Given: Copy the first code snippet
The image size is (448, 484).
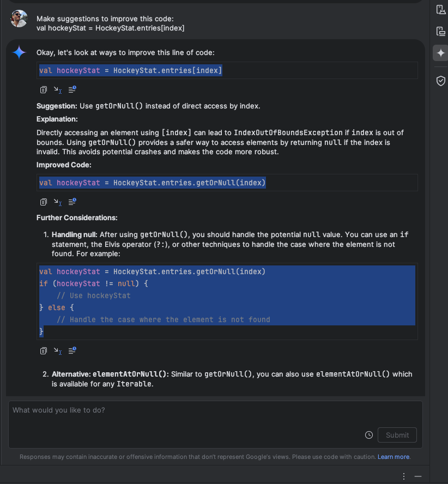Looking at the screenshot, I should [43, 89].
